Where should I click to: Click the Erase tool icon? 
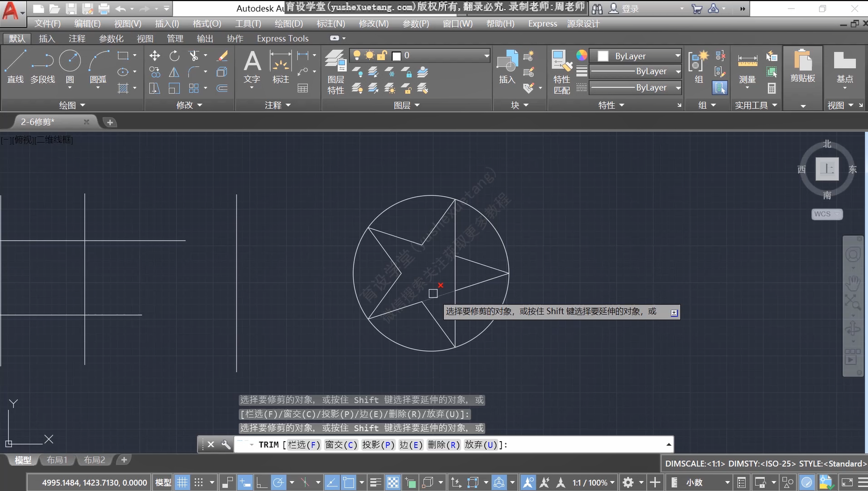[x=222, y=56]
